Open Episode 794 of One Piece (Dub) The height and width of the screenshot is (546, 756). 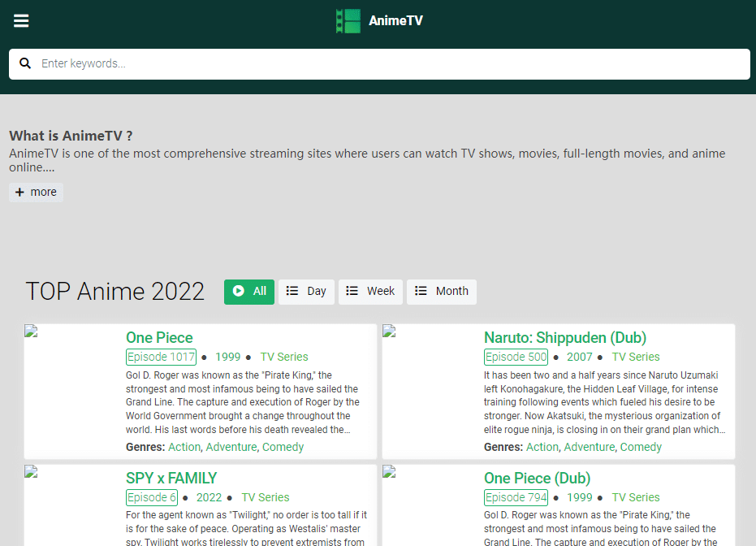tap(516, 497)
